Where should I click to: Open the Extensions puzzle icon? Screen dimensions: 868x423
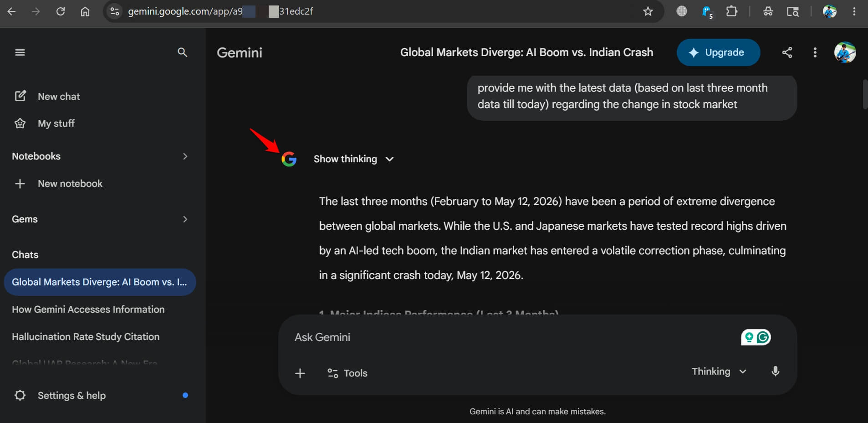click(x=732, y=11)
